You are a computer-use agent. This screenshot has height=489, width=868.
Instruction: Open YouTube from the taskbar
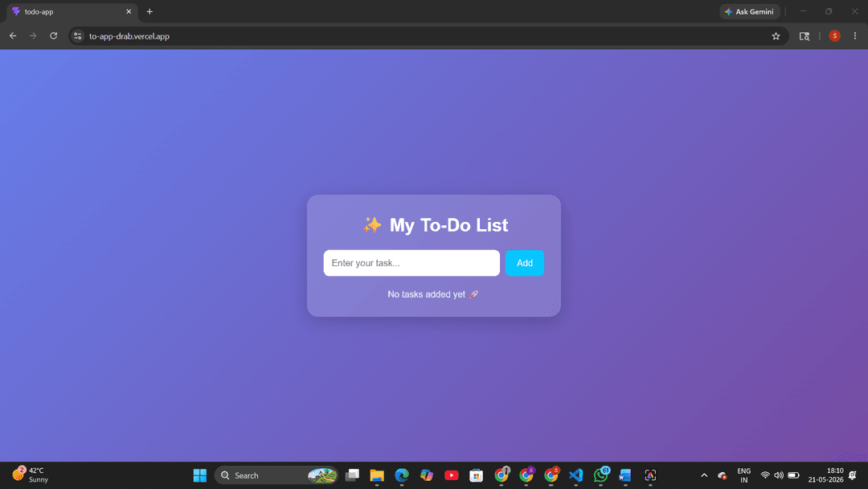pos(452,475)
